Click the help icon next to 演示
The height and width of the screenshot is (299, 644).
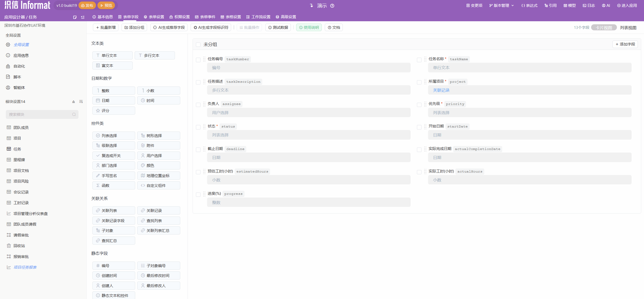[x=332, y=6]
